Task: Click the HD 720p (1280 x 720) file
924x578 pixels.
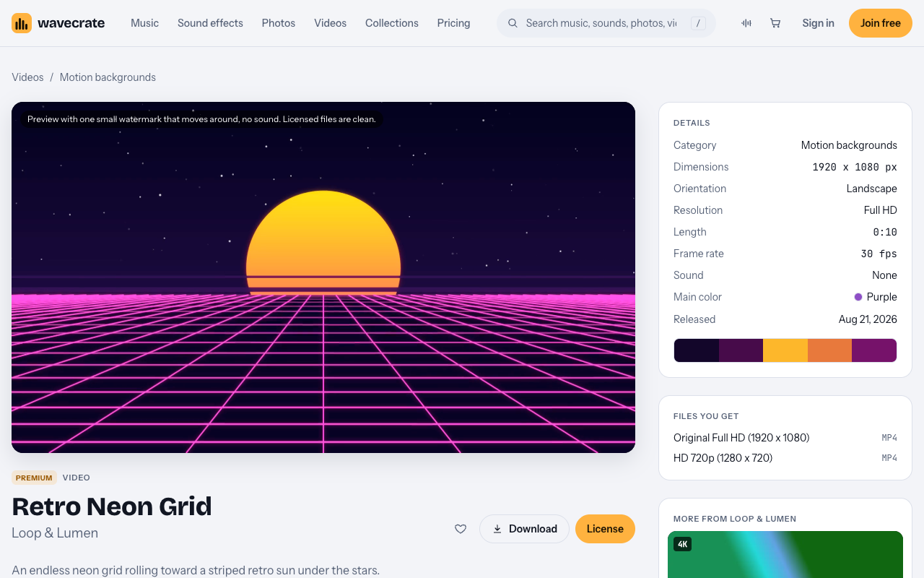Action: (x=723, y=458)
